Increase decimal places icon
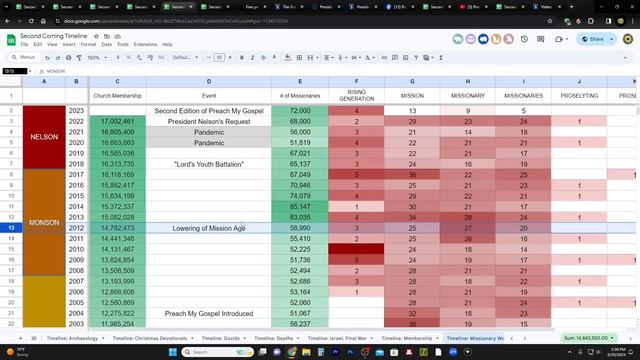Image resolution: width=640 pixels, height=360 pixels. tap(150, 58)
